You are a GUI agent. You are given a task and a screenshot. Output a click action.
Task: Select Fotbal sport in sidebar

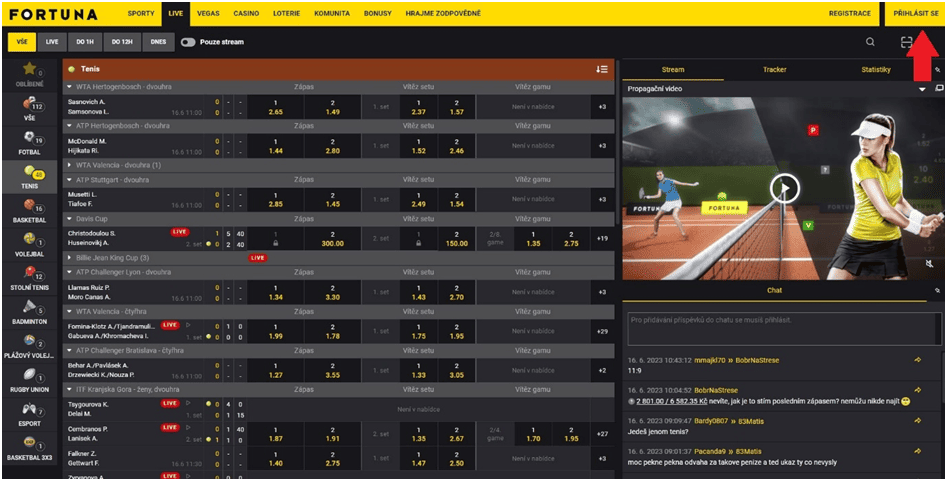[30, 143]
